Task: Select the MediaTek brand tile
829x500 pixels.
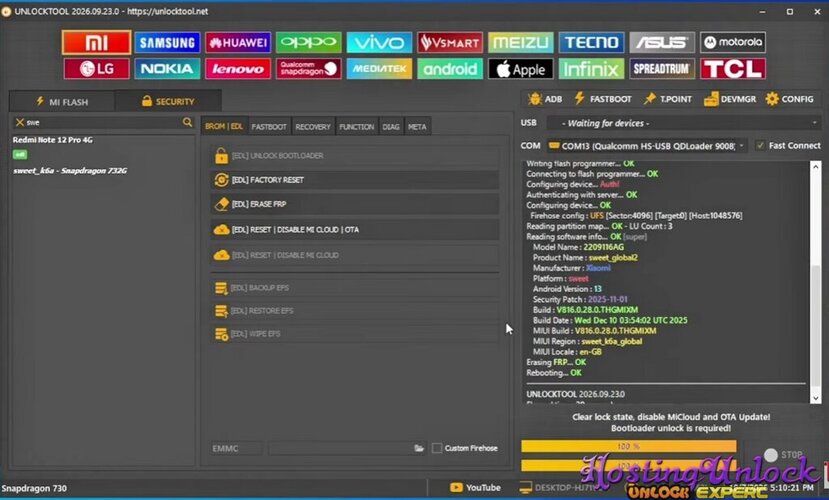Action: click(x=379, y=69)
